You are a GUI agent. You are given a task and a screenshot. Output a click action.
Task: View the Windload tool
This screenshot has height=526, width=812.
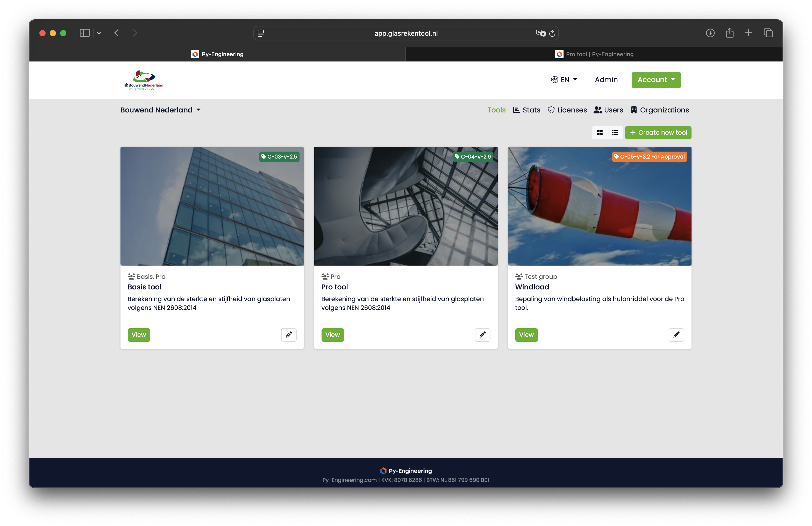pyautogui.click(x=526, y=335)
